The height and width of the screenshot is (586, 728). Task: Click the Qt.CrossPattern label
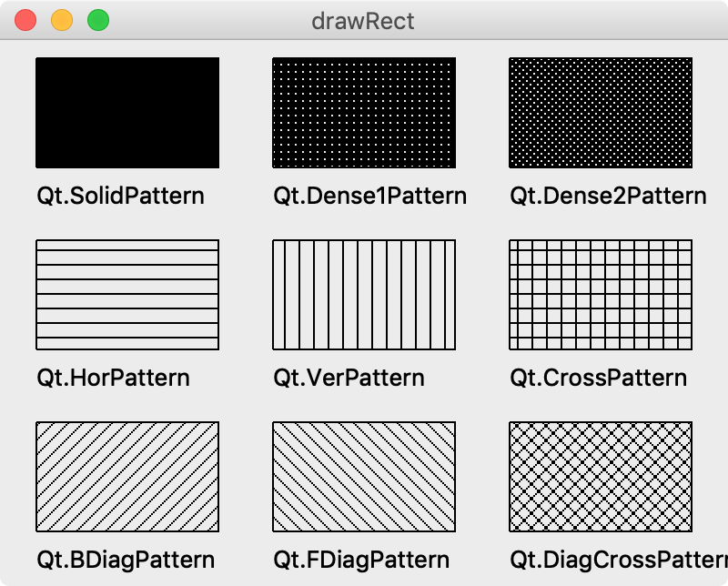pyautogui.click(x=599, y=378)
